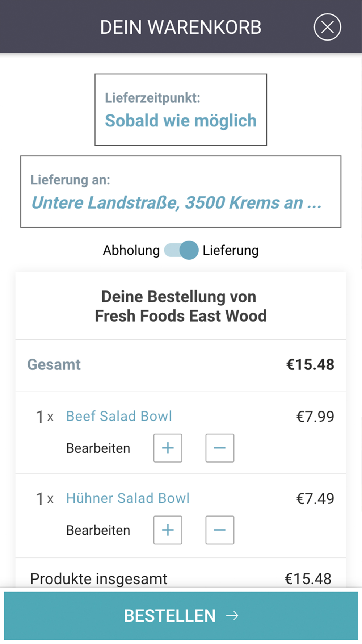Click Bearbeiten for Hühner Salad Bowl
This screenshot has height=644, width=362.
(98, 531)
